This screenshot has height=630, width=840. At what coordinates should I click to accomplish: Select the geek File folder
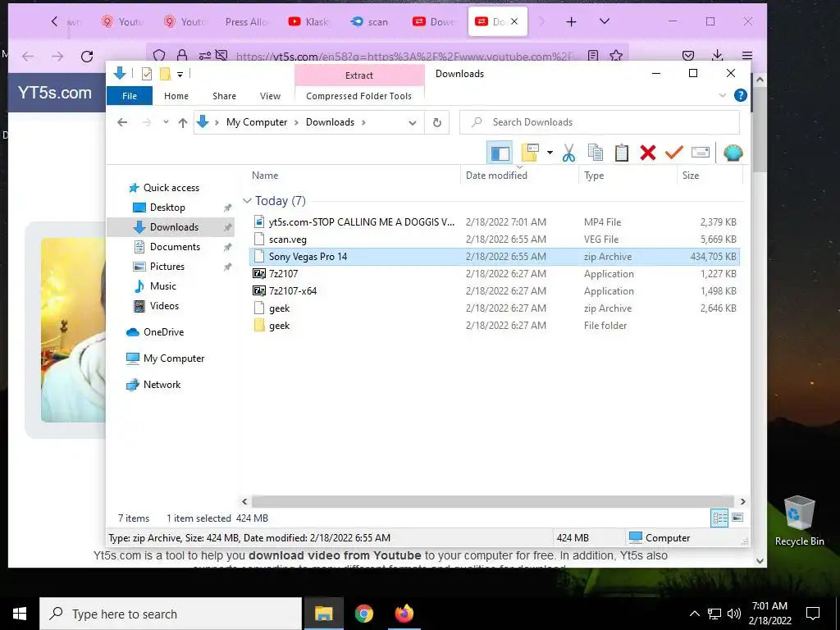click(495, 325)
